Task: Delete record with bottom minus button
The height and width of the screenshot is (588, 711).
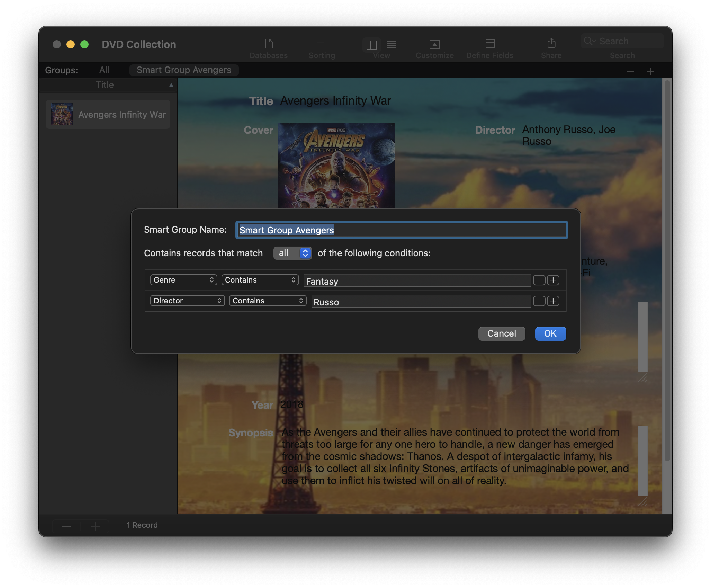Action: click(66, 526)
